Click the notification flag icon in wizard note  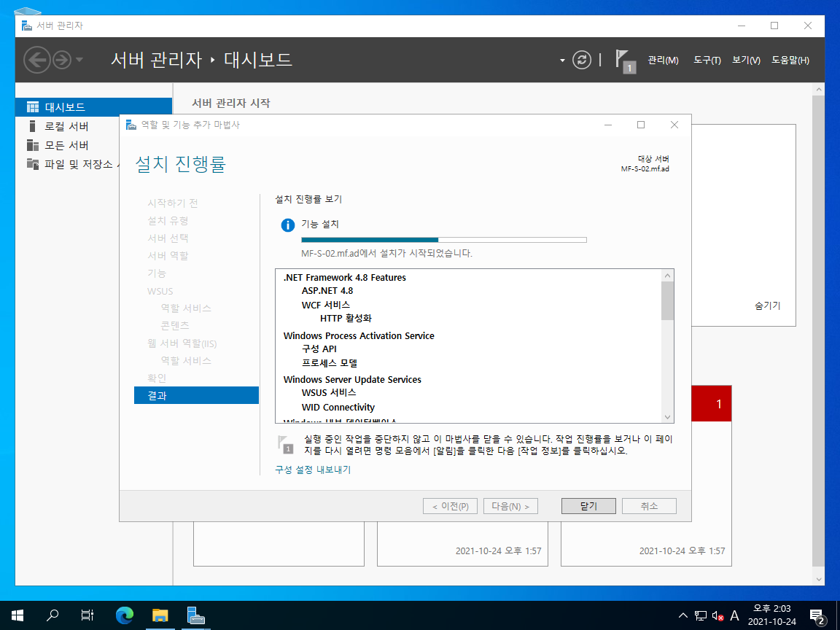click(x=286, y=444)
